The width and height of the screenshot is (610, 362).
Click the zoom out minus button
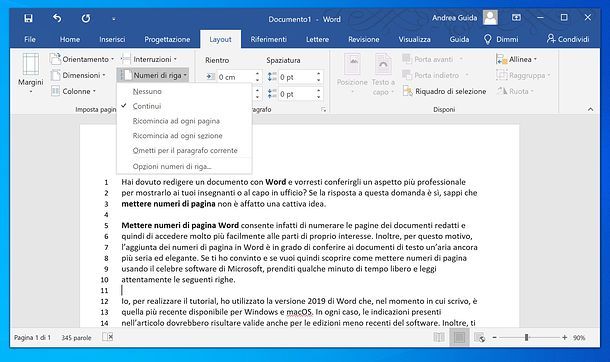[x=494, y=338]
